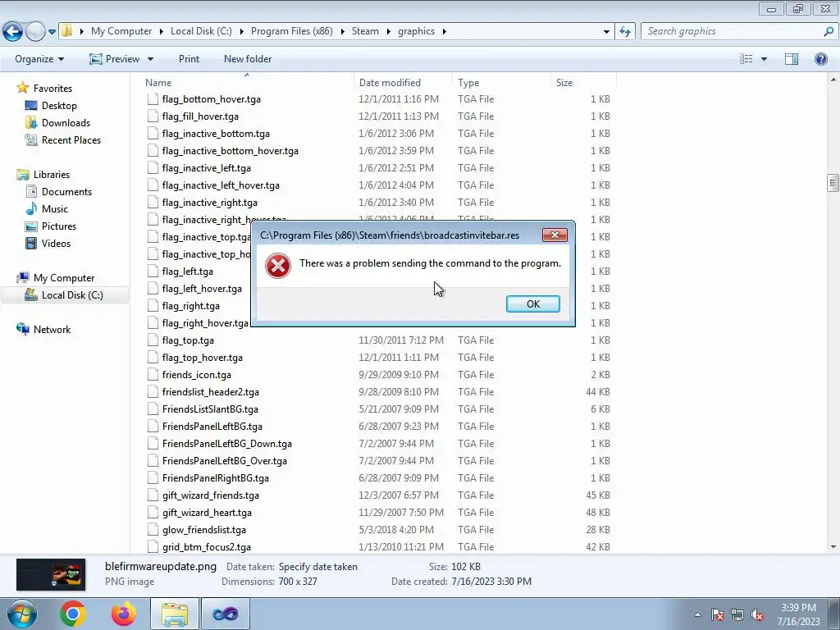Select FriendsPanelRightBG.tga file icon
This screenshot has width=840, height=630.
point(153,478)
